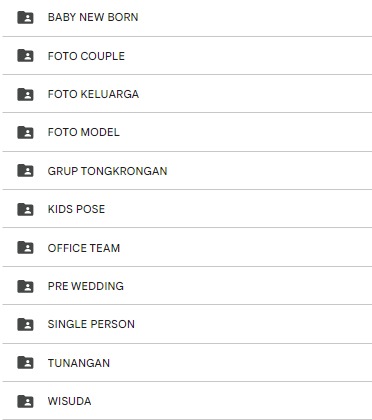Viewport: 372px width, 420px height.
Task: Click the GRUP TONGKRONGAN folder icon
Action: click(x=25, y=171)
